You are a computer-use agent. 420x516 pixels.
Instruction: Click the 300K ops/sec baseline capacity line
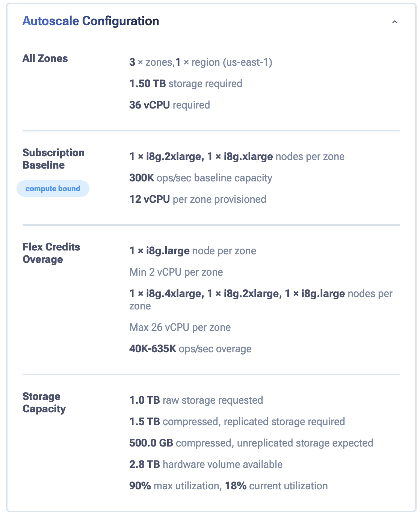coord(201,178)
